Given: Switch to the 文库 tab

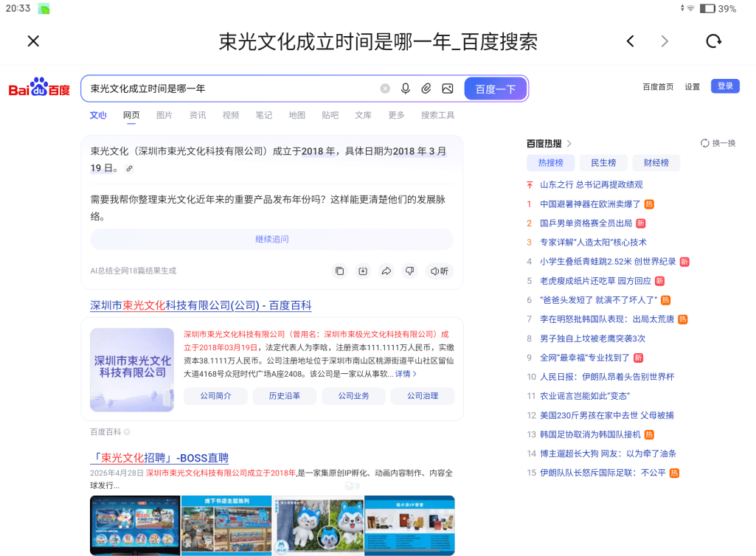Looking at the screenshot, I should point(364,115).
